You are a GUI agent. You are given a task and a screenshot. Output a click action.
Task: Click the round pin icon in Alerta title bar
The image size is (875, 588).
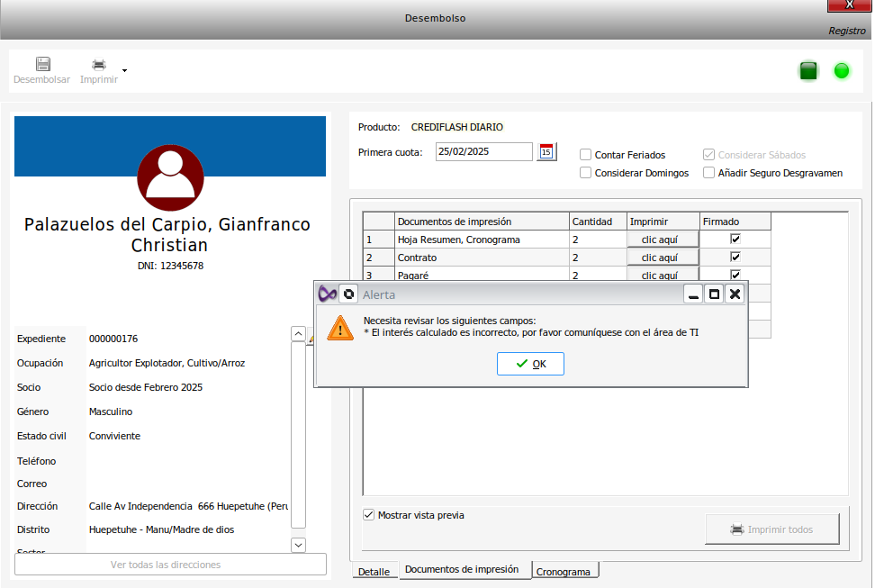point(348,294)
